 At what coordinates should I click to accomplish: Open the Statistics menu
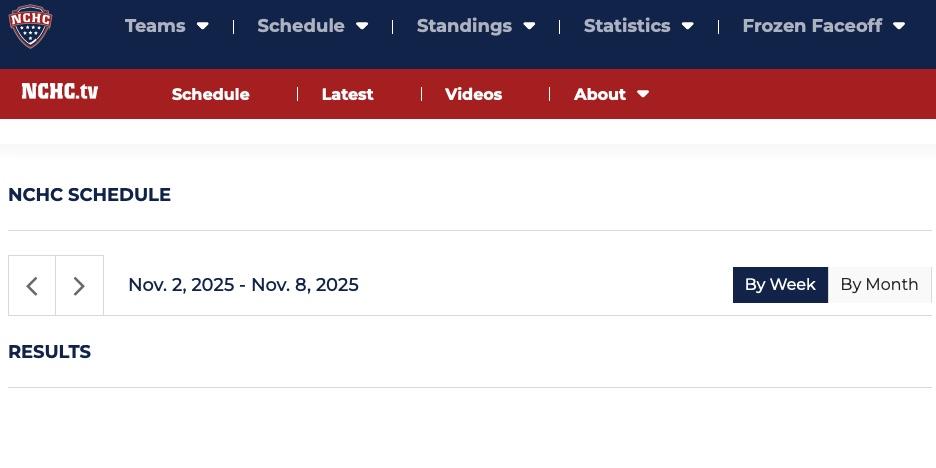627,26
